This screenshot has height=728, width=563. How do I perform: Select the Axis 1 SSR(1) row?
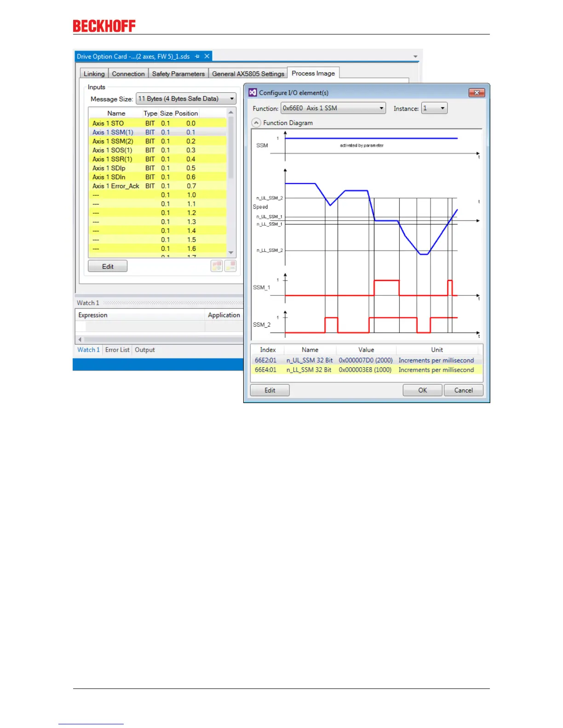coord(157,159)
